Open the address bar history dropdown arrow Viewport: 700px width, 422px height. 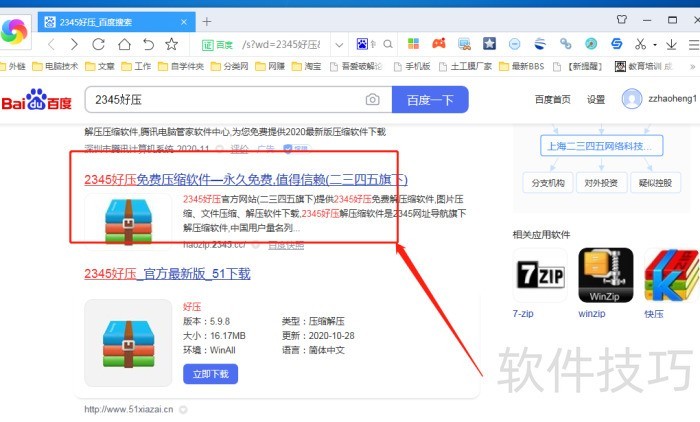(339, 45)
